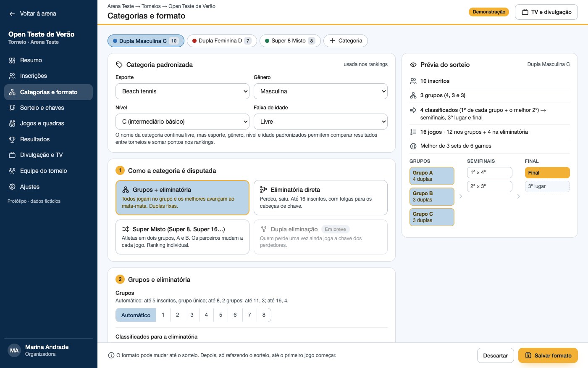Click the red dot on Dupla Feminina D tab
The image size is (588, 368).
point(194,41)
